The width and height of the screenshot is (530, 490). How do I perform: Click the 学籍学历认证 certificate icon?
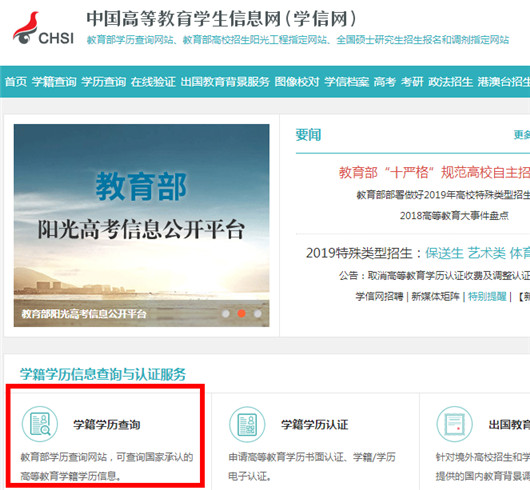(247, 424)
